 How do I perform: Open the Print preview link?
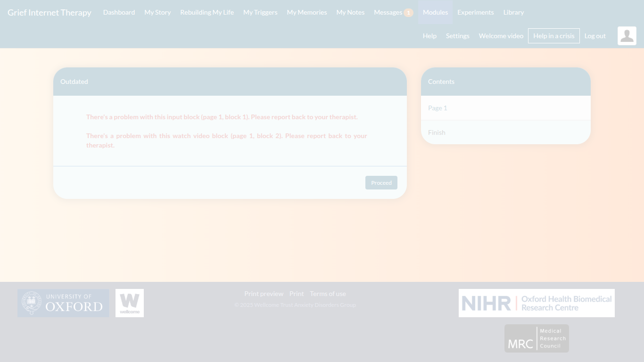pos(264,294)
